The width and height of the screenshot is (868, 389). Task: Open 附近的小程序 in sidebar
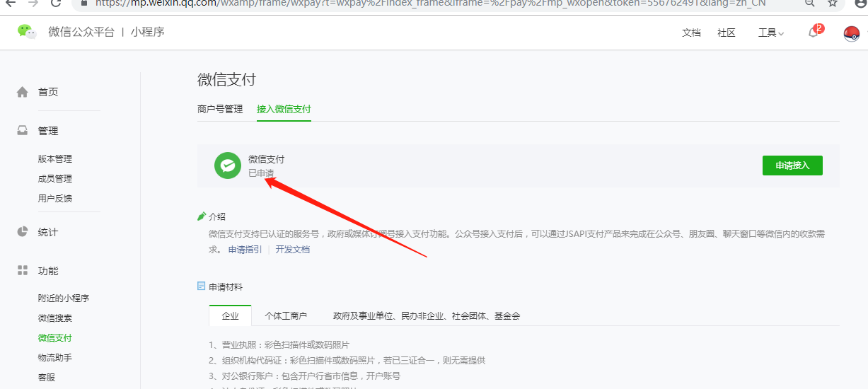pyautogui.click(x=64, y=298)
